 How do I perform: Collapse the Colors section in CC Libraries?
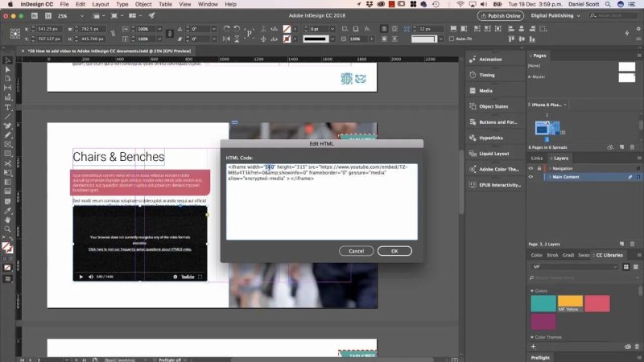(x=532, y=291)
